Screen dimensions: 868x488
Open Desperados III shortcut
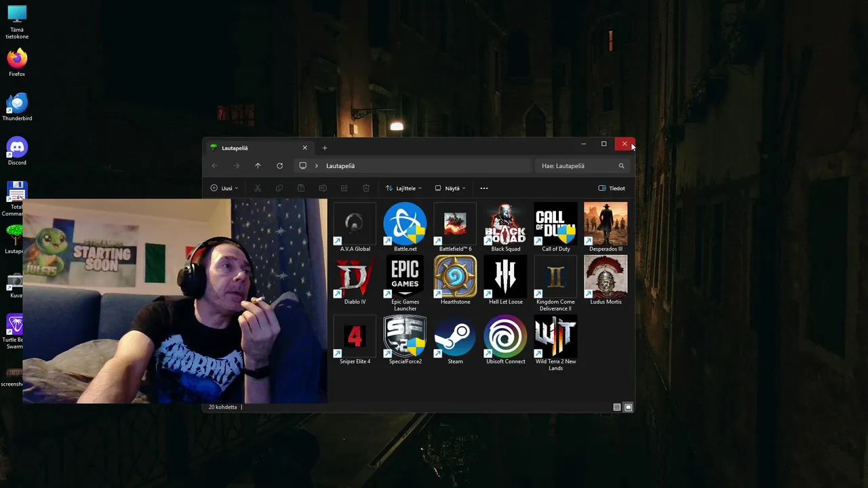coord(606,227)
